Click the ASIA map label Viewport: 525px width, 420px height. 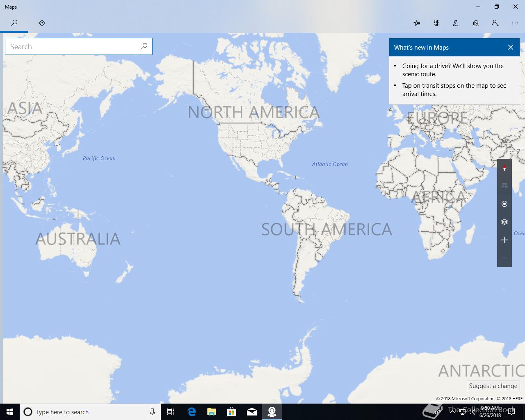point(25,108)
